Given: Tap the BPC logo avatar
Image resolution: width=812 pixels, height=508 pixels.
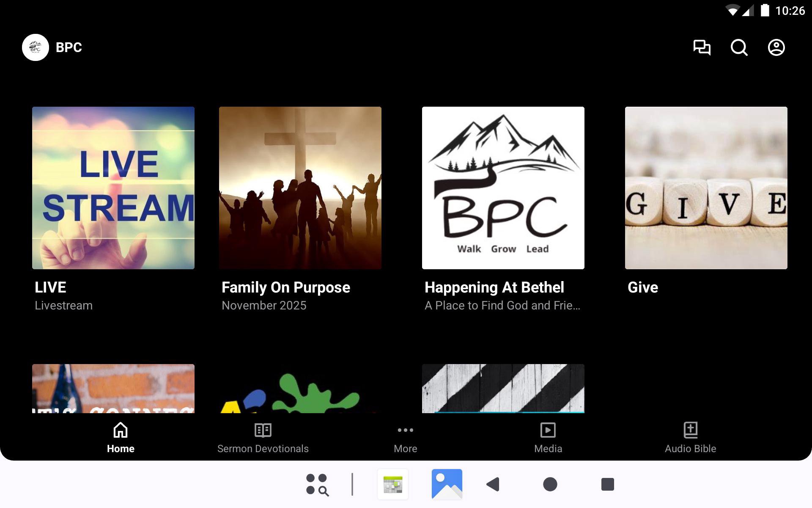Looking at the screenshot, I should 36,47.
